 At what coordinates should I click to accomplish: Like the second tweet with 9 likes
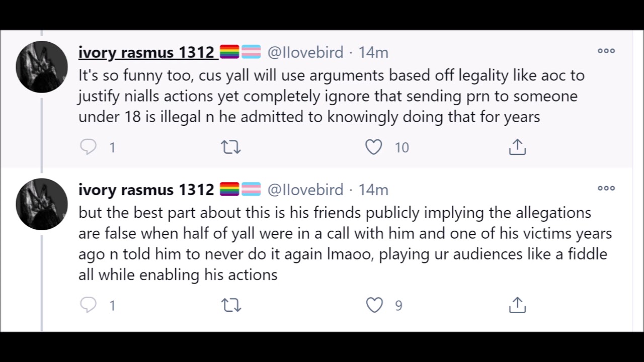[374, 305]
